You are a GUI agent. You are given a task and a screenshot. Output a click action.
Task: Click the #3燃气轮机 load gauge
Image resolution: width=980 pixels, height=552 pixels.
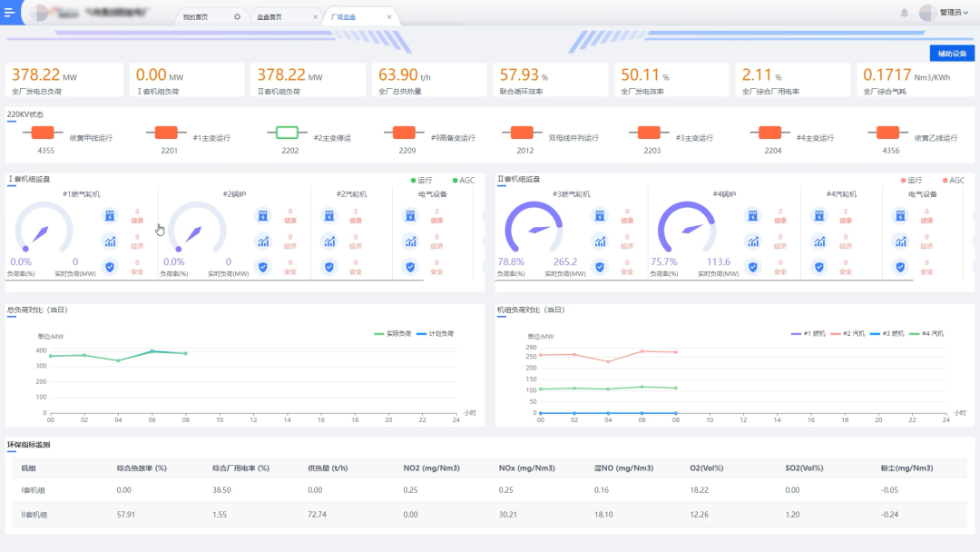coord(534,227)
